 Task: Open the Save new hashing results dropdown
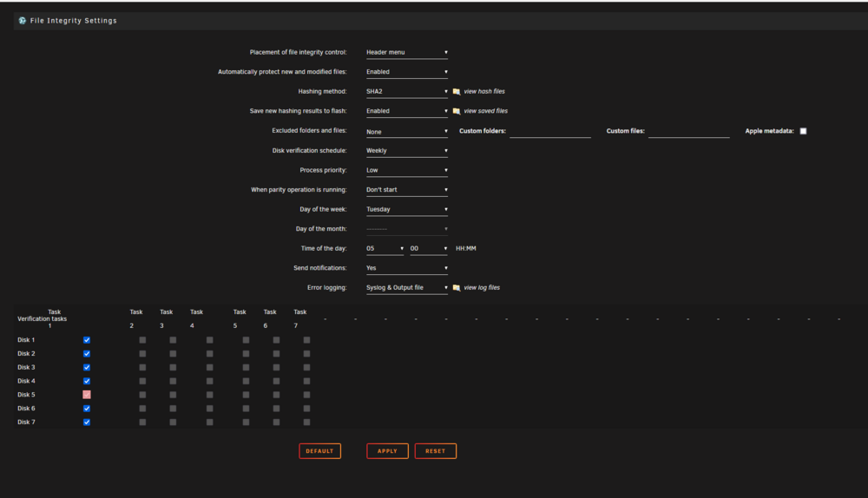(x=407, y=111)
